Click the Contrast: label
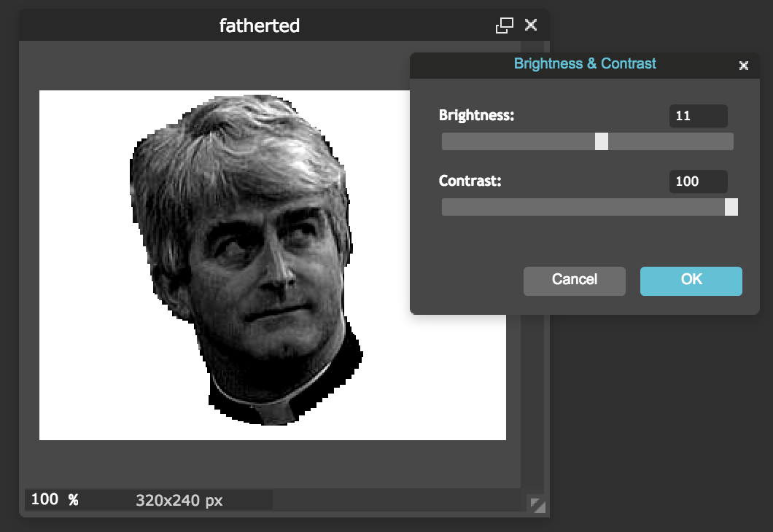Screen dimensions: 773x532 470,181
